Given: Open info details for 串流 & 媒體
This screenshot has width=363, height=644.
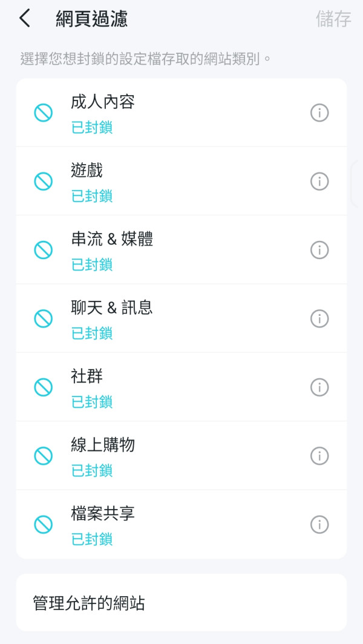Looking at the screenshot, I should 319,249.
